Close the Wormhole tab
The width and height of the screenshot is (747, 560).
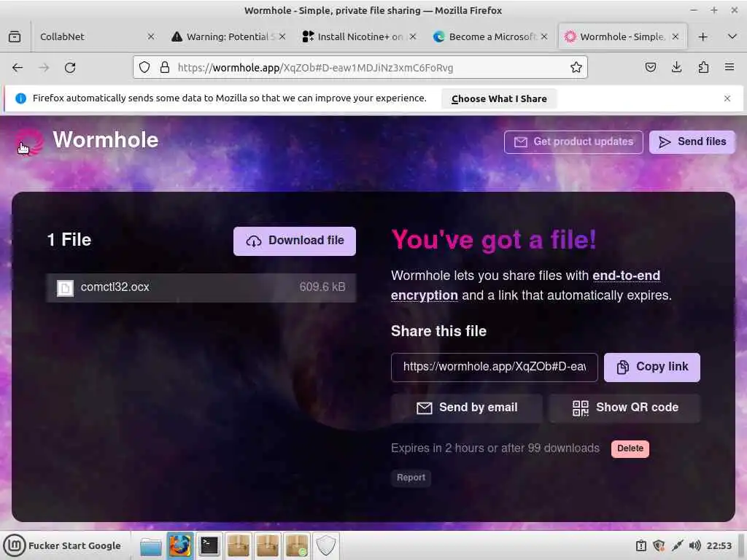pyautogui.click(x=675, y=36)
